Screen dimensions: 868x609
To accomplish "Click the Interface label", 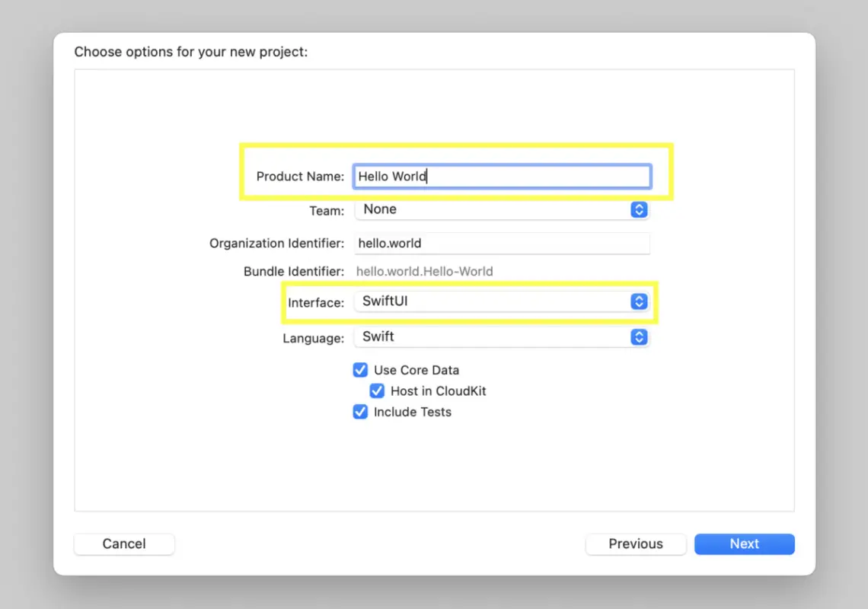I will tap(316, 302).
